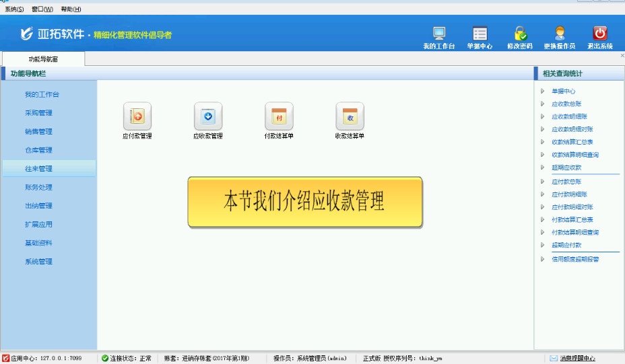Open the 应收款管理 icon
Screen dimensions: 625x364
(208, 116)
